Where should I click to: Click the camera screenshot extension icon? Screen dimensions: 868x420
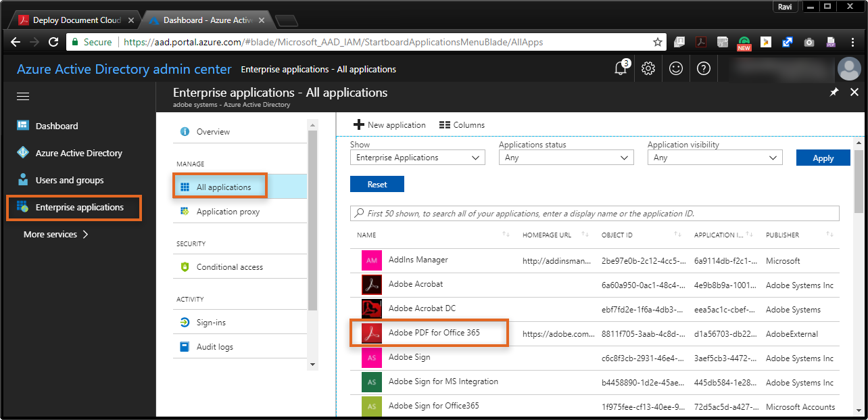[809, 42]
